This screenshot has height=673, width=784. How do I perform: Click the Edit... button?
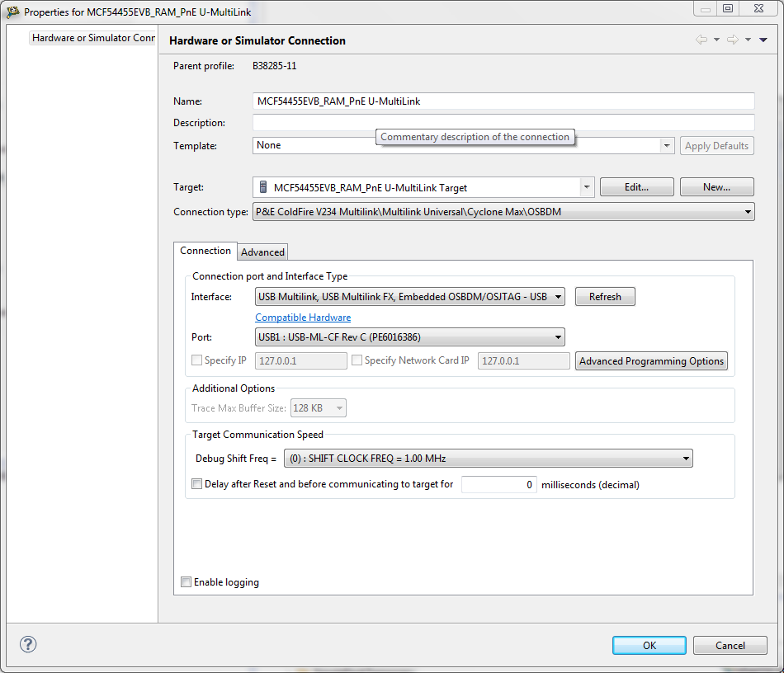tap(636, 187)
